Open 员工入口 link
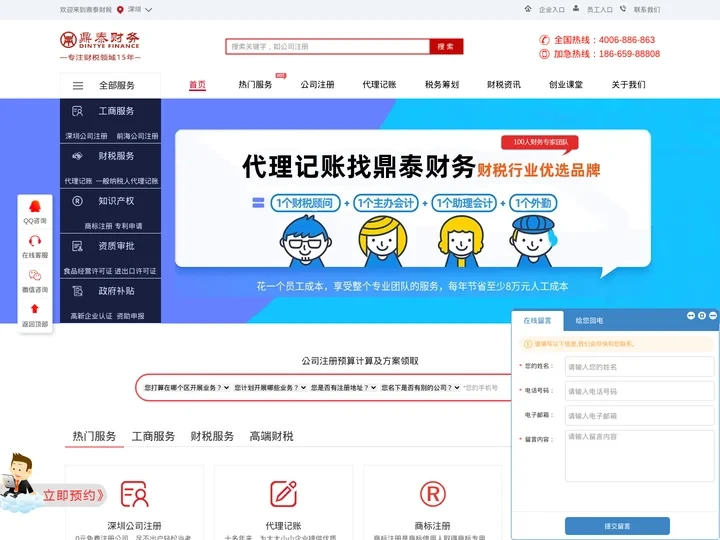This screenshot has height=540, width=720. 599,10
